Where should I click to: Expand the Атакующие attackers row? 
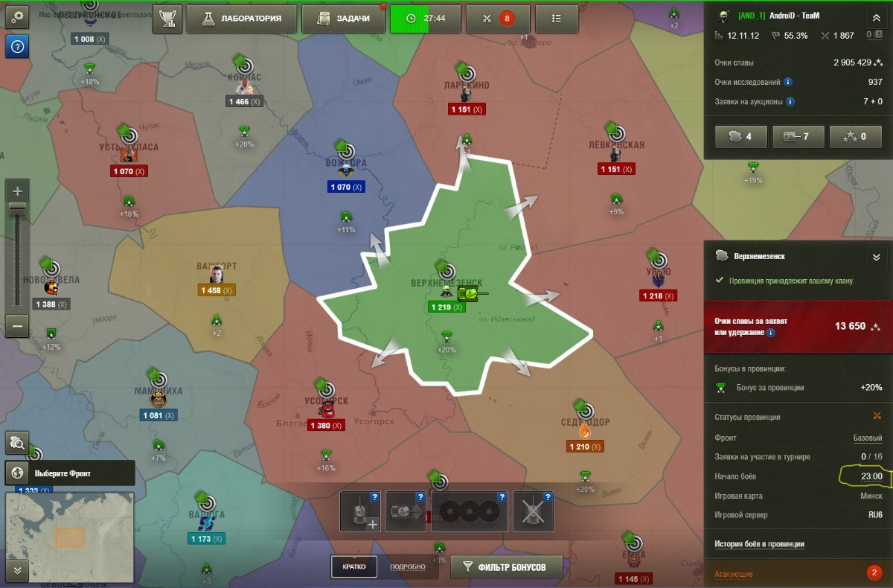798,573
